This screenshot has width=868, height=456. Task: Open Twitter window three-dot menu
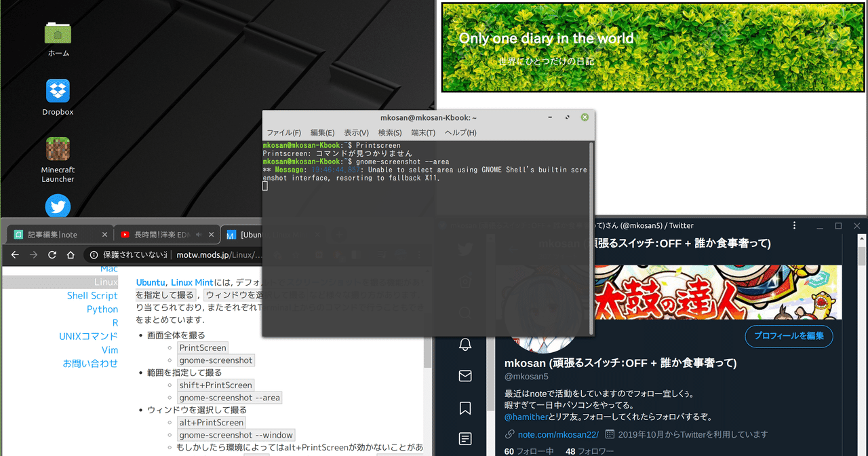(794, 225)
